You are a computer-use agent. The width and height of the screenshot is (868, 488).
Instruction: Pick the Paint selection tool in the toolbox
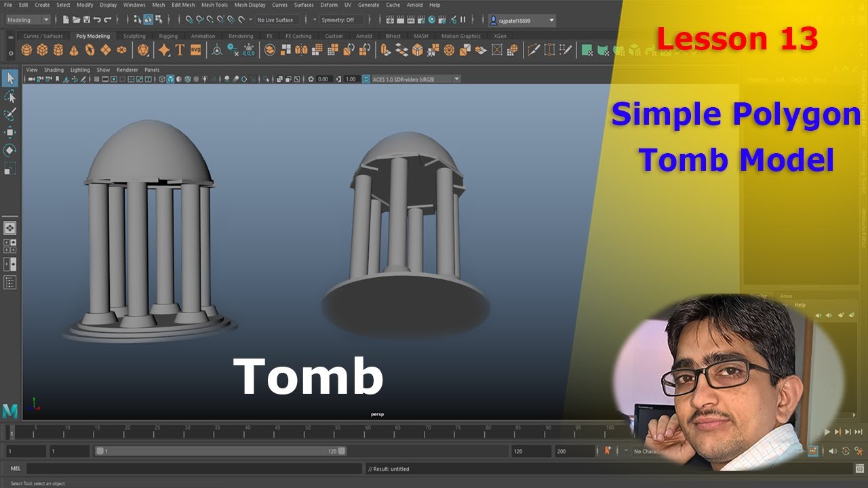[10, 115]
